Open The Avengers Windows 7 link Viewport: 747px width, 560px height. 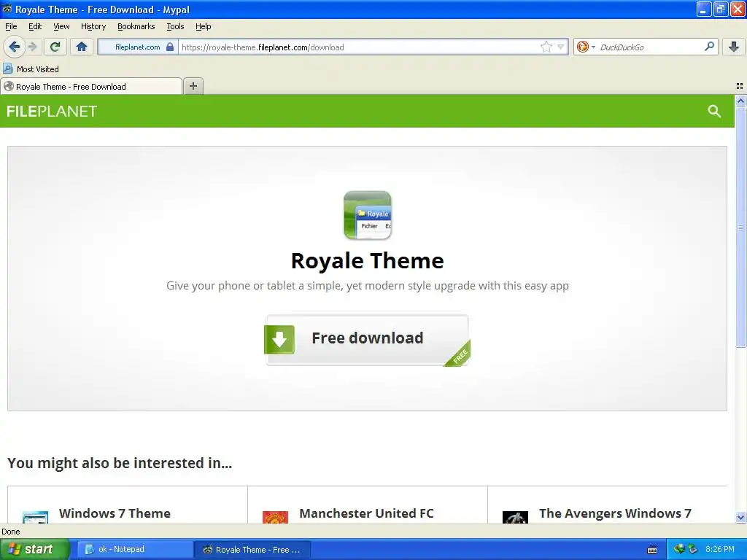tap(615, 513)
